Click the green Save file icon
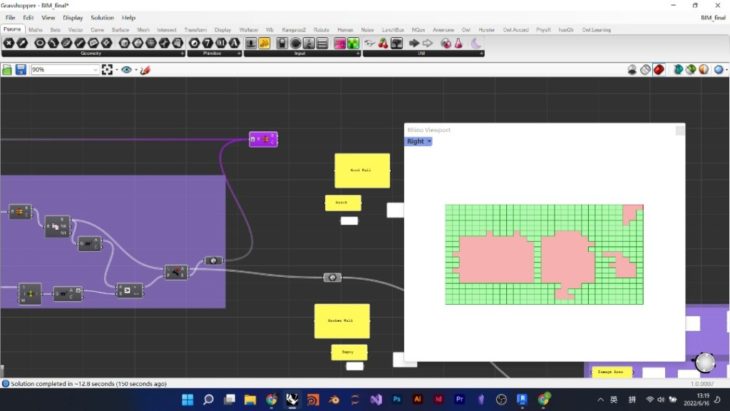Image resolution: width=730 pixels, height=411 pixels. 7,70
